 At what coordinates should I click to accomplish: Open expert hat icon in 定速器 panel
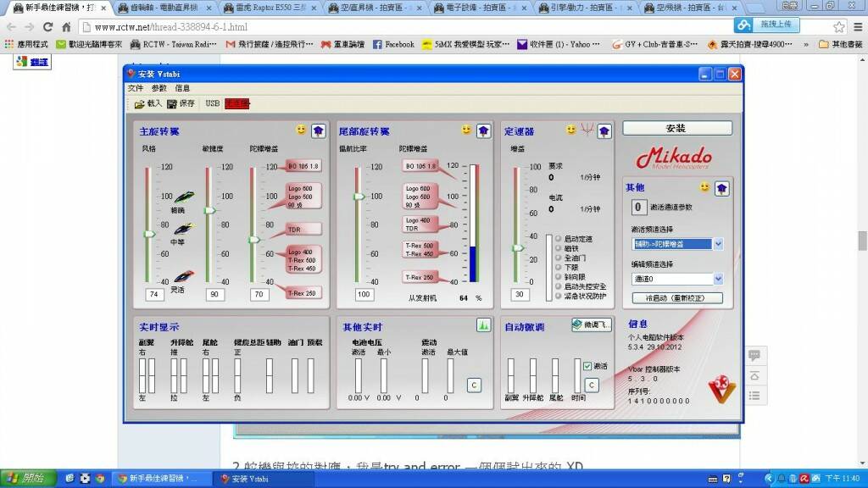click(x=604, y=130)
